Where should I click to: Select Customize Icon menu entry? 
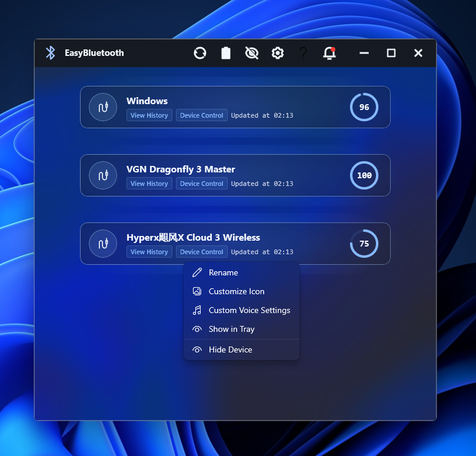tap(241, 291)
